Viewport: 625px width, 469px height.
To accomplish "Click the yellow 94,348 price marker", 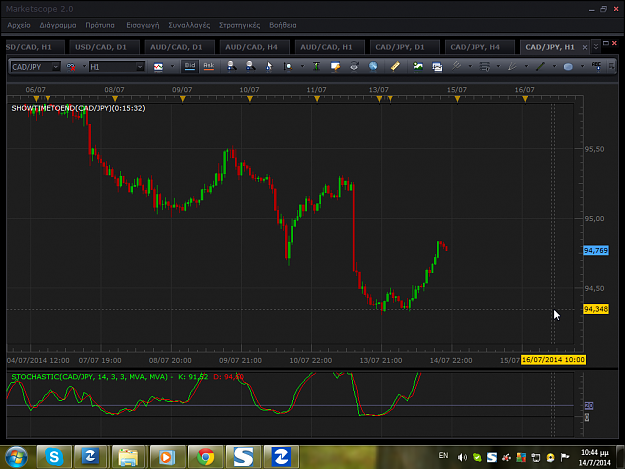I will 596,309.
